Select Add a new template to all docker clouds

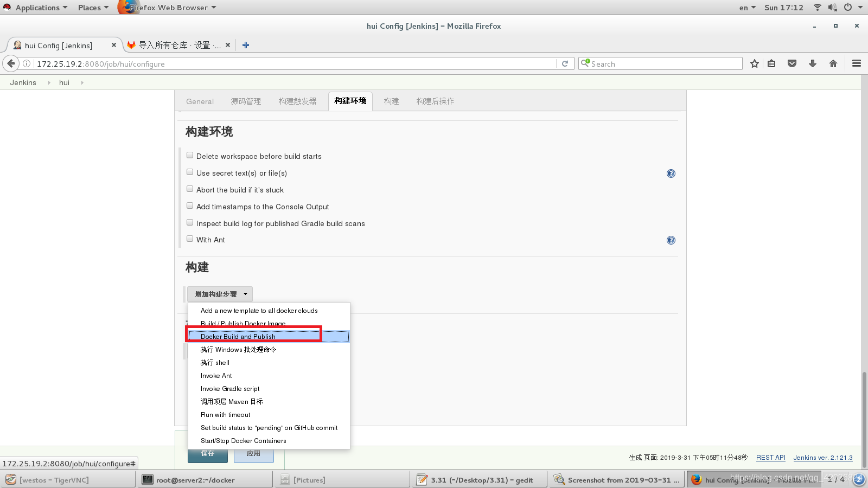pyautogui.click(x=269, y=311)
